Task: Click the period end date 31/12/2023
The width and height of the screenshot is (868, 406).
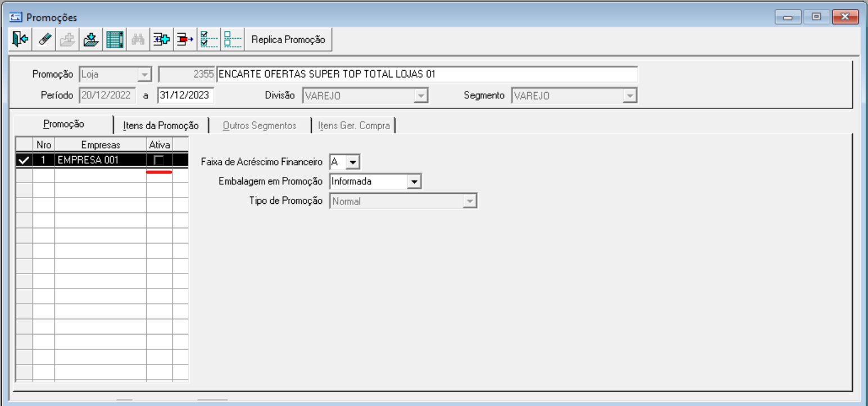Action: [185, 95]
